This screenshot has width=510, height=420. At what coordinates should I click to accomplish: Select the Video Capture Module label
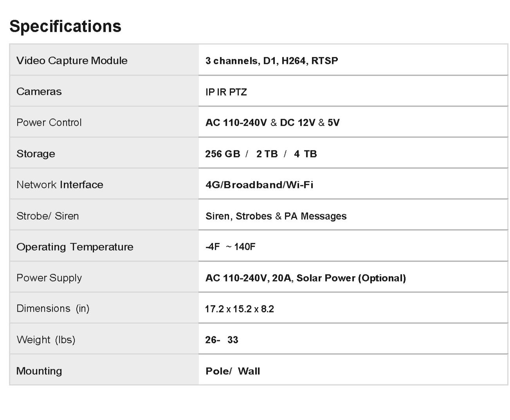click(x=72, y=61)
